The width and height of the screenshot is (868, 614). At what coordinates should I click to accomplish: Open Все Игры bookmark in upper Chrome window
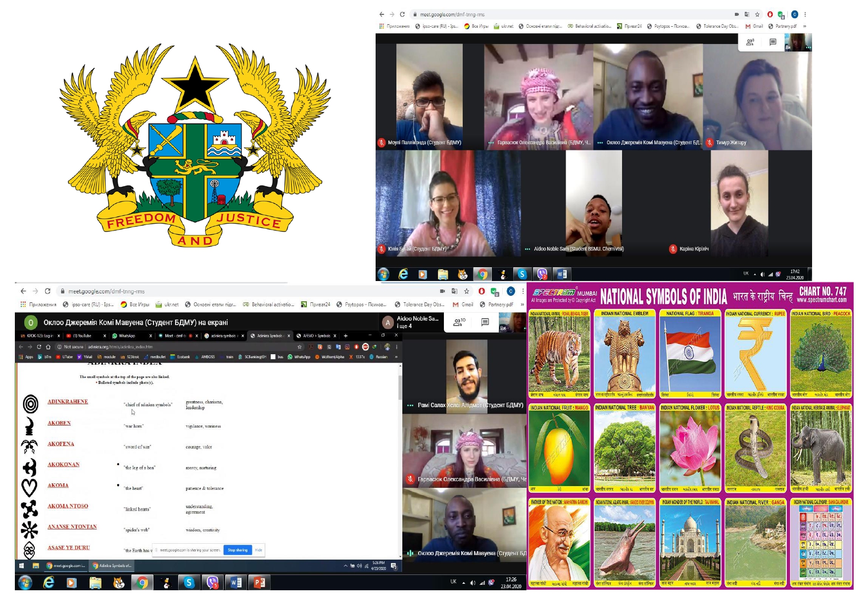coord(476,26)
